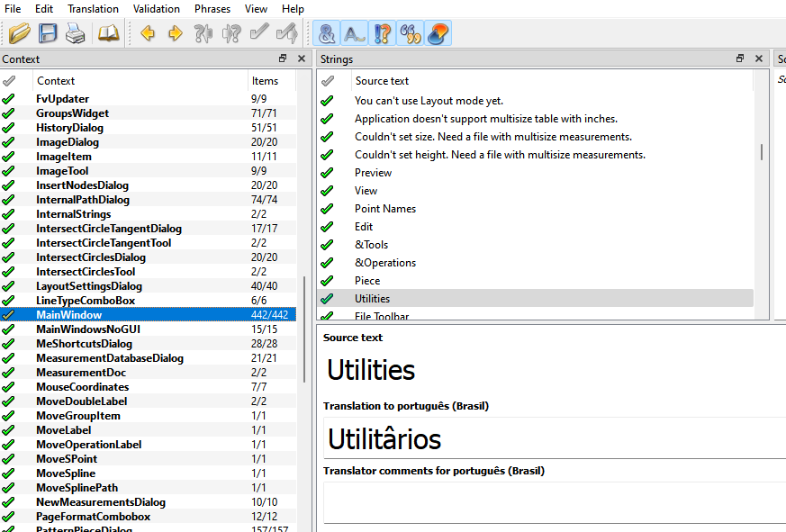Open the Phrases menu
The width and height of the screenshot is (786, 532).
212,8
